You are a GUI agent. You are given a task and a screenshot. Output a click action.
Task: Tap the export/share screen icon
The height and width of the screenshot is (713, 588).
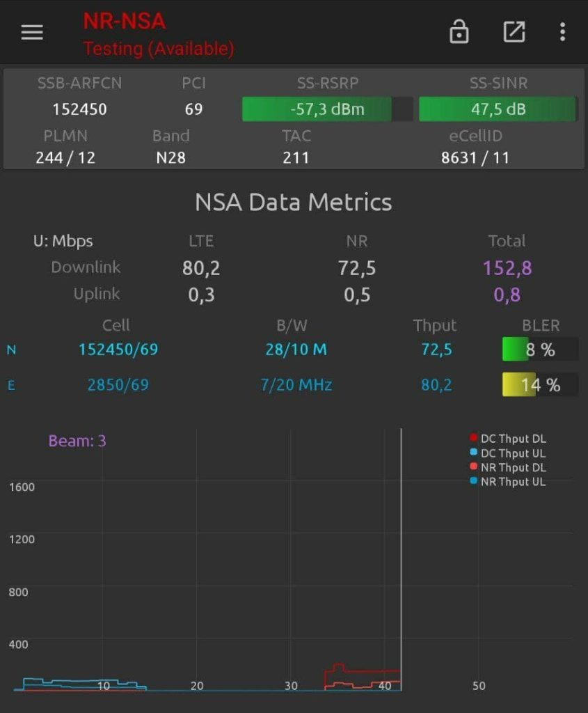(514, 32)
